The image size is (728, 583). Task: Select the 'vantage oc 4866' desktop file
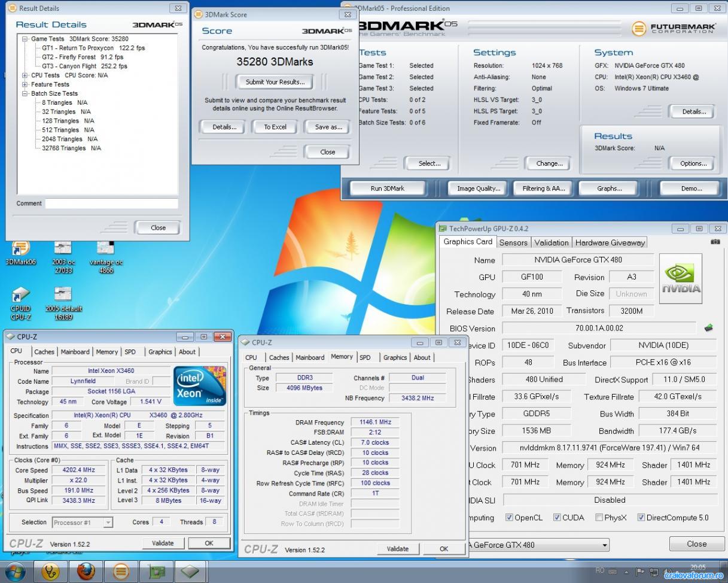(x=105, y=257)
